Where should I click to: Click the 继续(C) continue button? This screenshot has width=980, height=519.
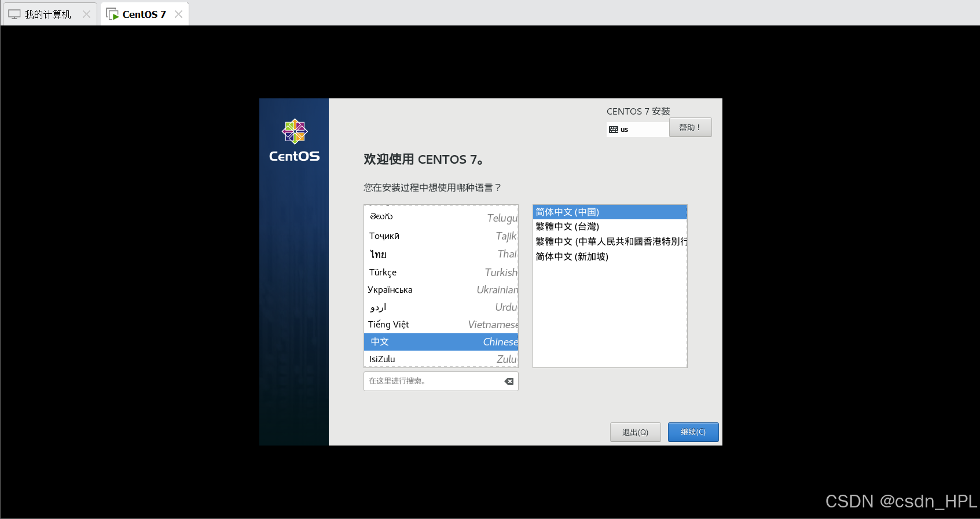tap(693, 432)
